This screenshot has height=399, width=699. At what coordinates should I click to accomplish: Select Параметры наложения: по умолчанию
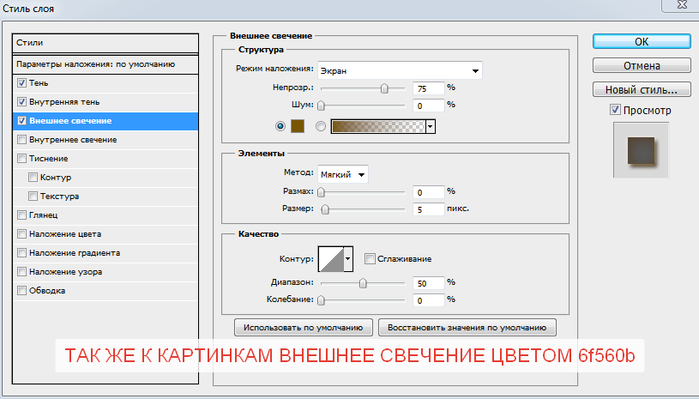click(x=106, y=65)
